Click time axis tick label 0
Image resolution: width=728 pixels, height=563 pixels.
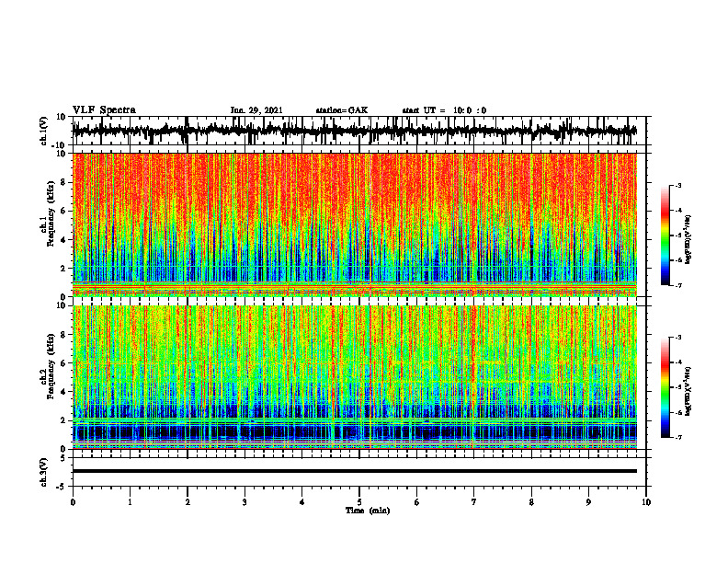[73, 502]
